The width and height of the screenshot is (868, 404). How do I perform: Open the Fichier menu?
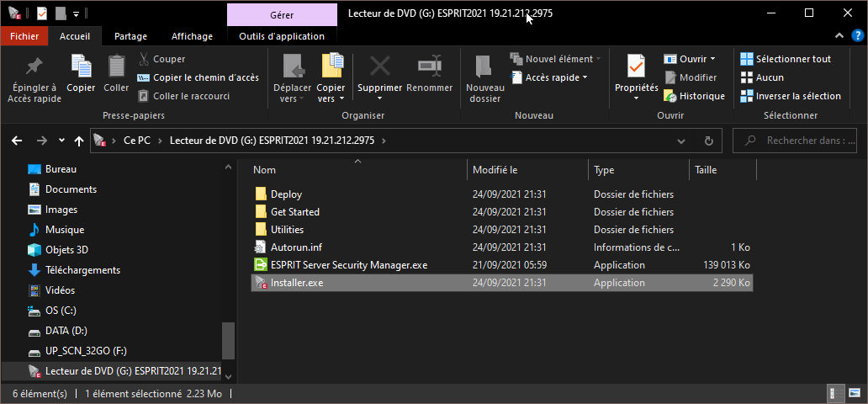tap(24, 36)
